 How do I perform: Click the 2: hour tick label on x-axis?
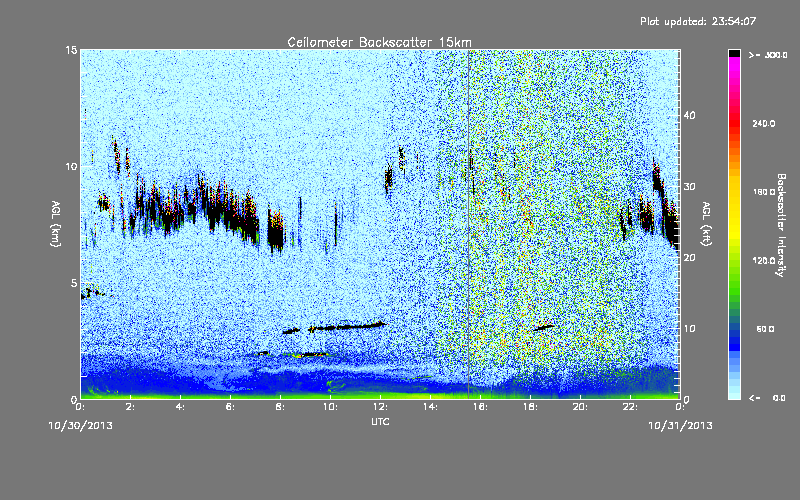point(130,407)
